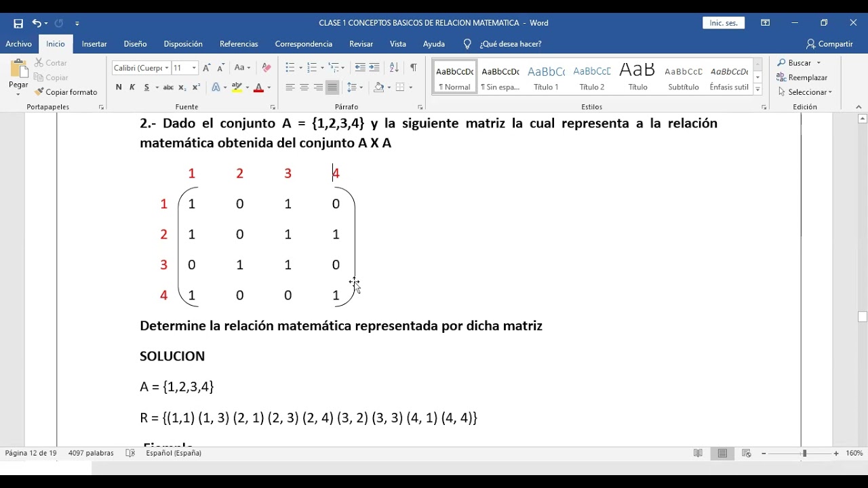This screenshot has width=868, height=488.
Task: Open line spacing options
Action: pos(355,87)
